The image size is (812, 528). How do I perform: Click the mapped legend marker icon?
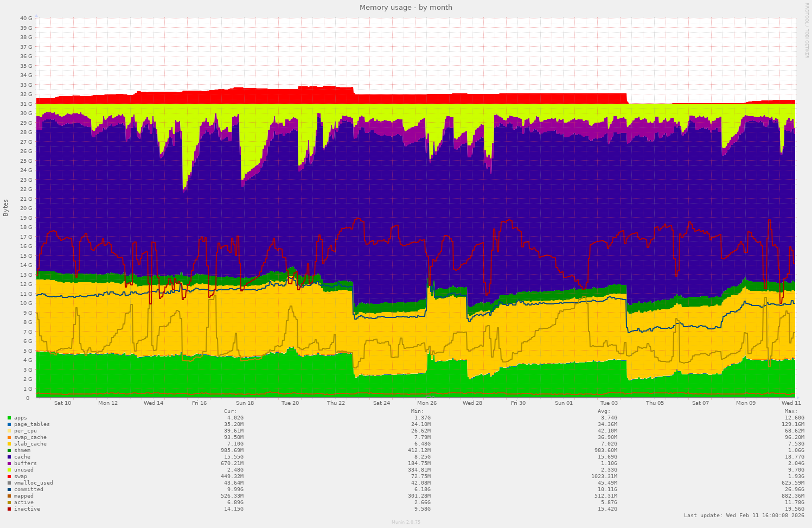(9, 495)
